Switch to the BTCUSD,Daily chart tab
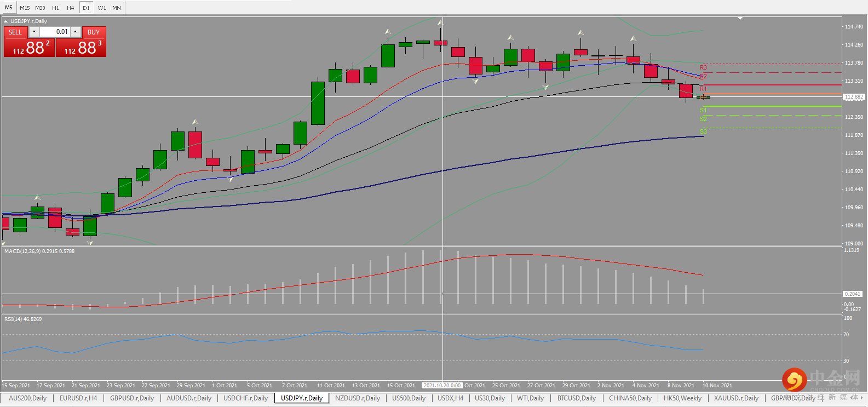The width and height of the screenshot is (868, 407). 577,398
